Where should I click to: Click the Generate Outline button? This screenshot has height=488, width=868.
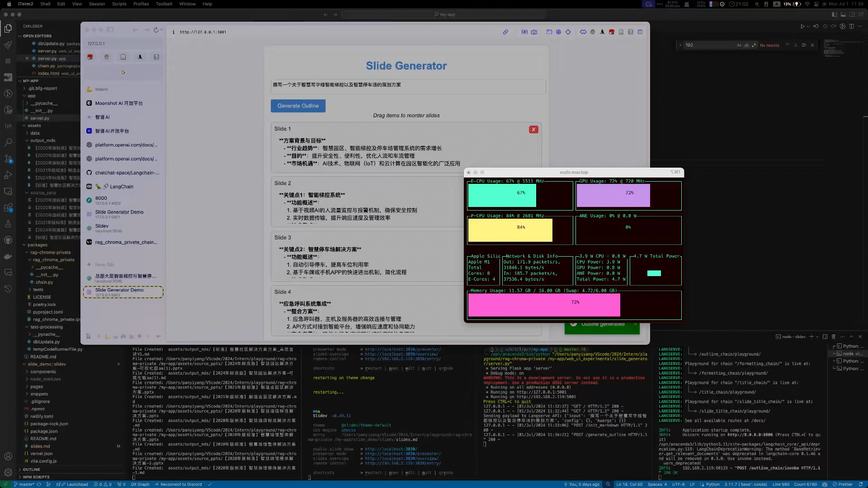[x=298, y=106]
